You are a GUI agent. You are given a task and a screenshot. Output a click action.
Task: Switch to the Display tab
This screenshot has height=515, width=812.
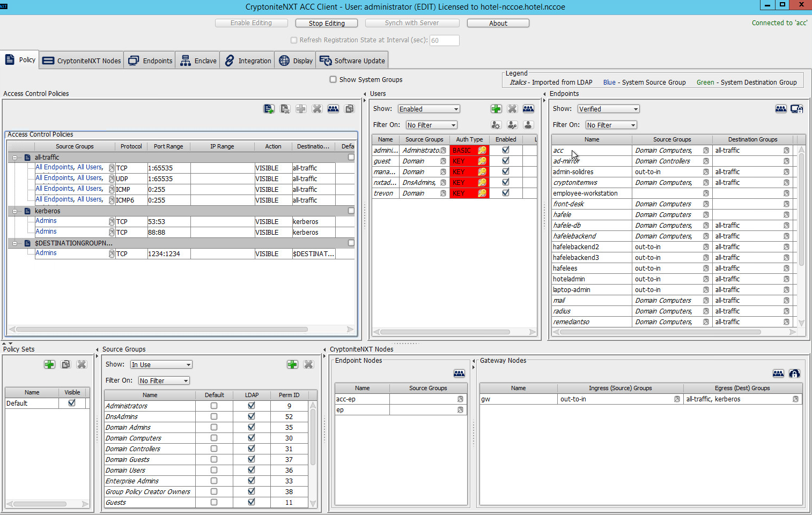click(296, 61)
